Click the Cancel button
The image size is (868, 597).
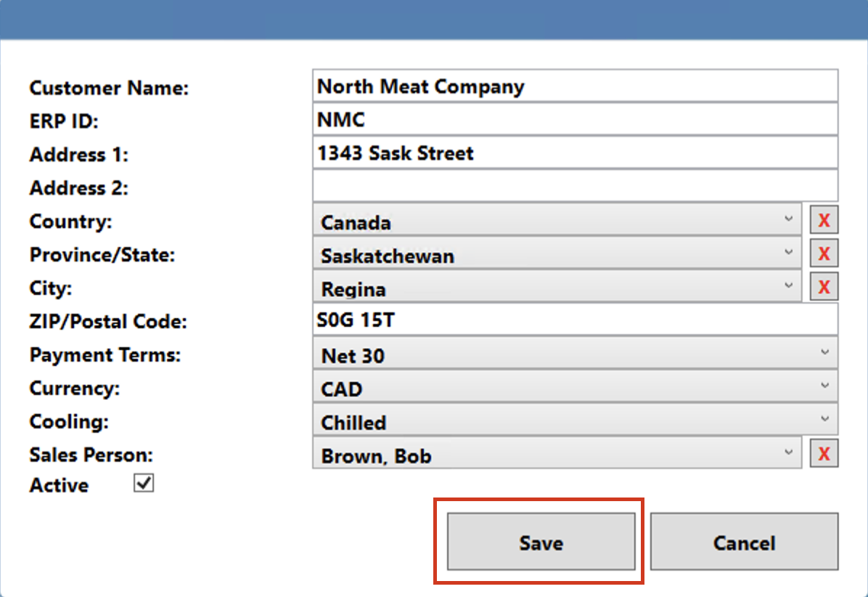click(x=744, y=543)
